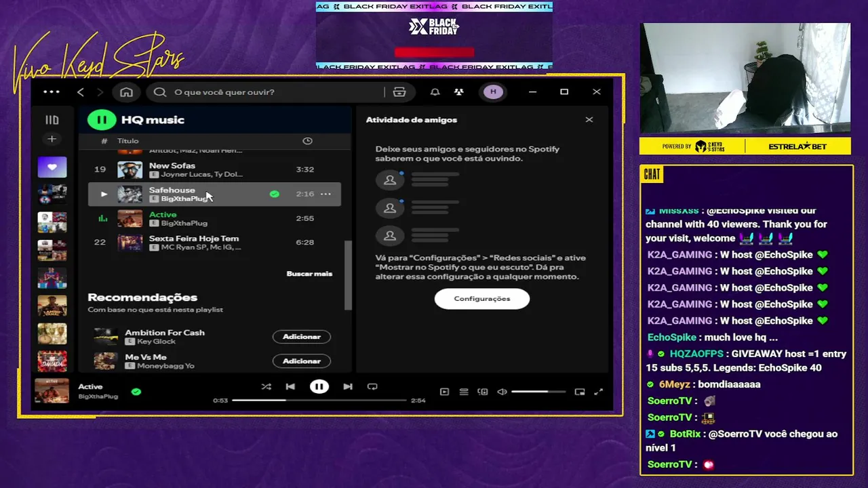Image resolution: width=868 pixels, height=488 pixels.
Task: Click the Configurações button
Action: (x=482, y=299)
